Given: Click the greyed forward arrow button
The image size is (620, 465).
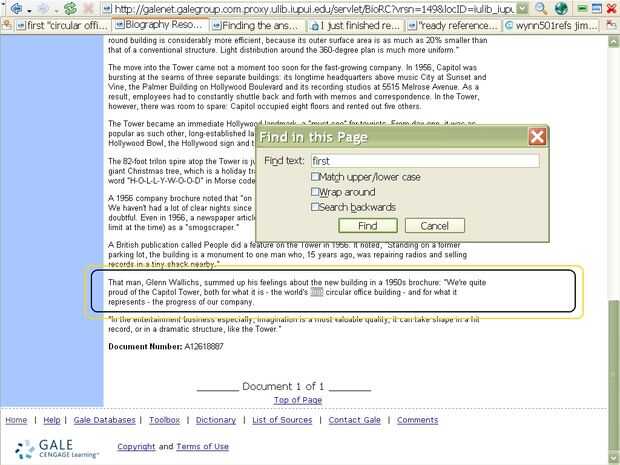Looking at the screenshot, I should [x=43, y=8].
